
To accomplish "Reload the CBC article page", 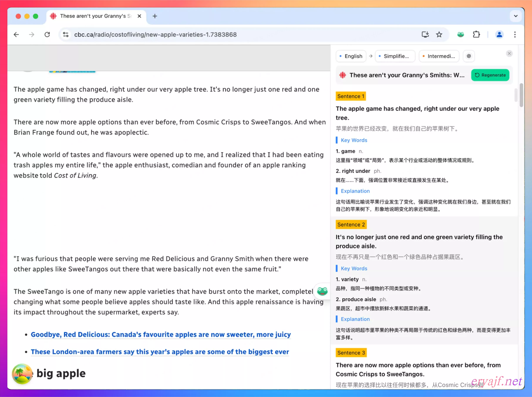I will tap(47, 35).
